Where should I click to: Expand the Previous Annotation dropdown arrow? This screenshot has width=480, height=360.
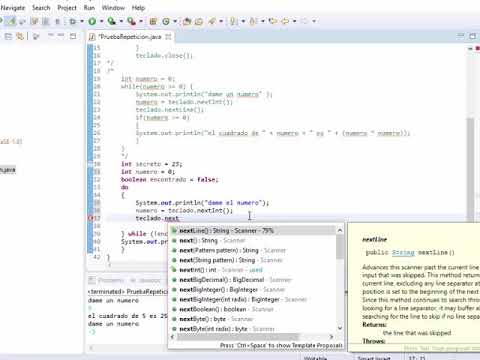[263, 21]
